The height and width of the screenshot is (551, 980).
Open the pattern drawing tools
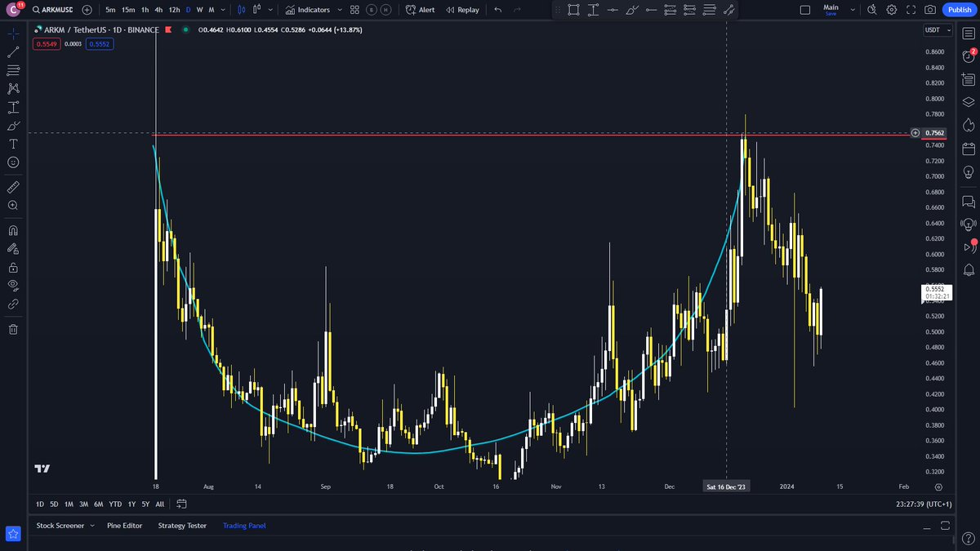(13, 88)
